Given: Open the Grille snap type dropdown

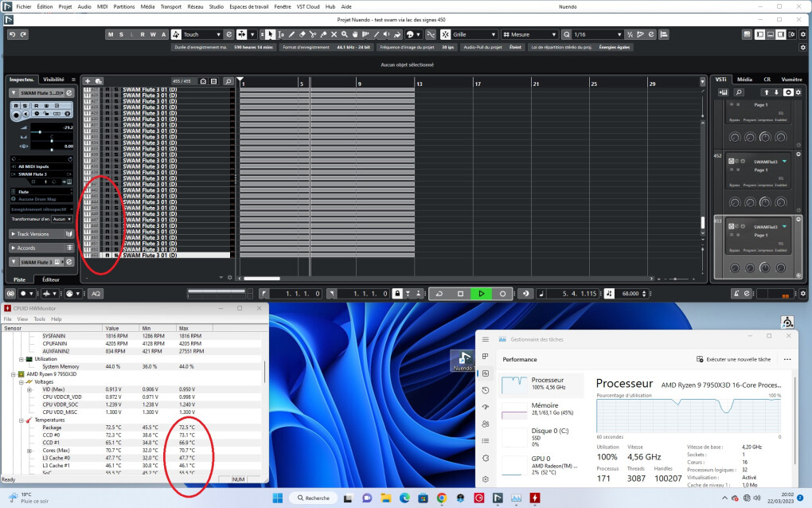Looking at the screenshot, I should [474, 35].
